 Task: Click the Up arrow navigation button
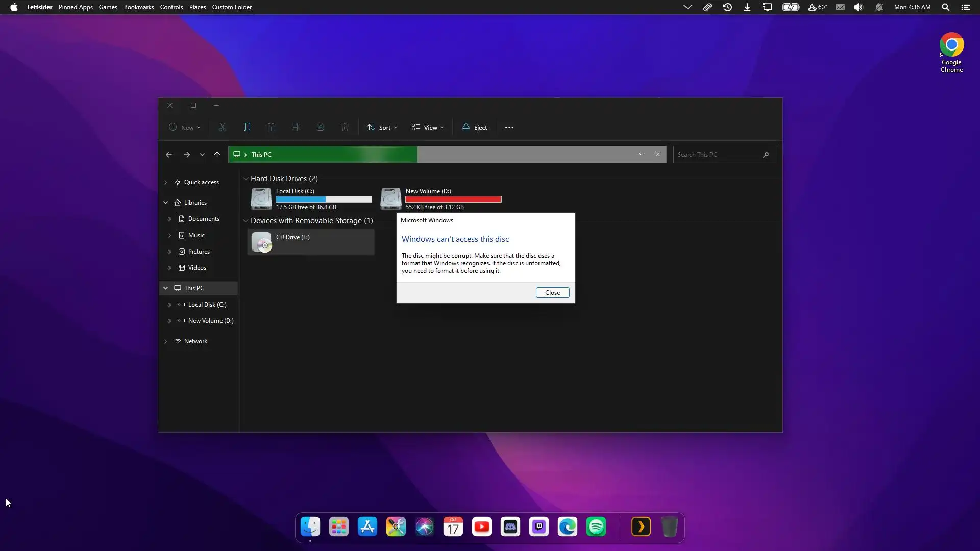(x=217, y=155)
